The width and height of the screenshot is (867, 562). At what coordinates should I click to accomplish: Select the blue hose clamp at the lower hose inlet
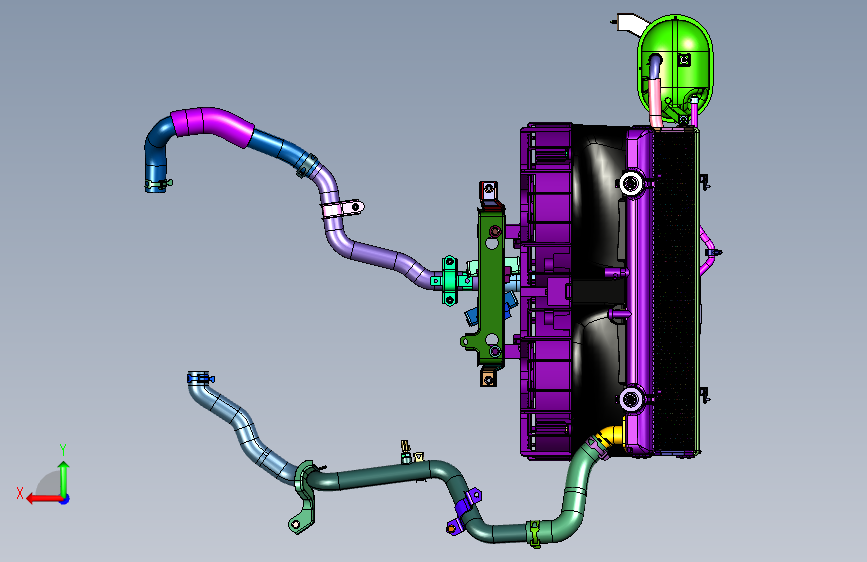[x=201, y=378]
